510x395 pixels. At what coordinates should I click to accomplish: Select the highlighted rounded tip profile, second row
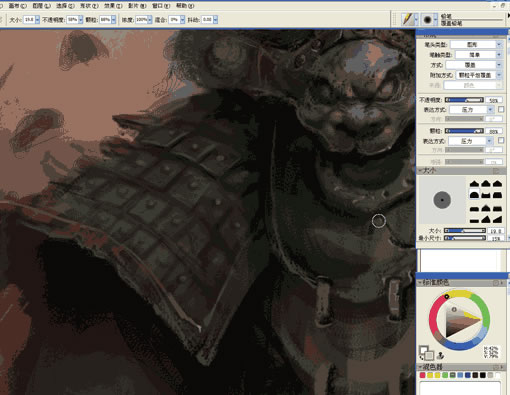tap(474, 195)
